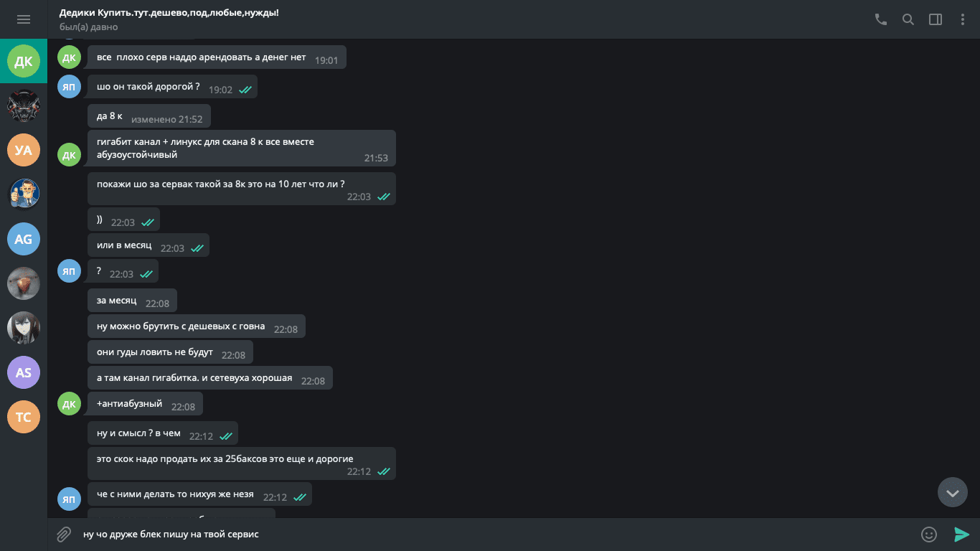Click the ДК avatar beside '+антиабузный' message

click(69, 404)
